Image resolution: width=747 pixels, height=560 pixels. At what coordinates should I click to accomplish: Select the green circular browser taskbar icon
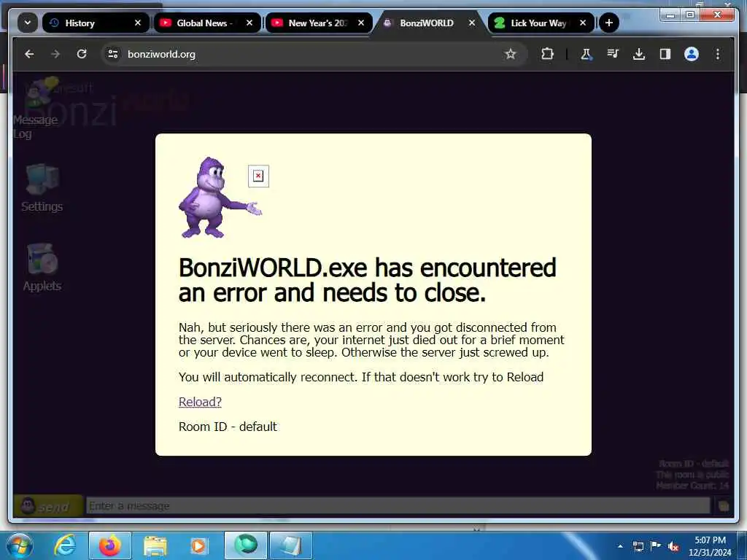tap(246, 545)
